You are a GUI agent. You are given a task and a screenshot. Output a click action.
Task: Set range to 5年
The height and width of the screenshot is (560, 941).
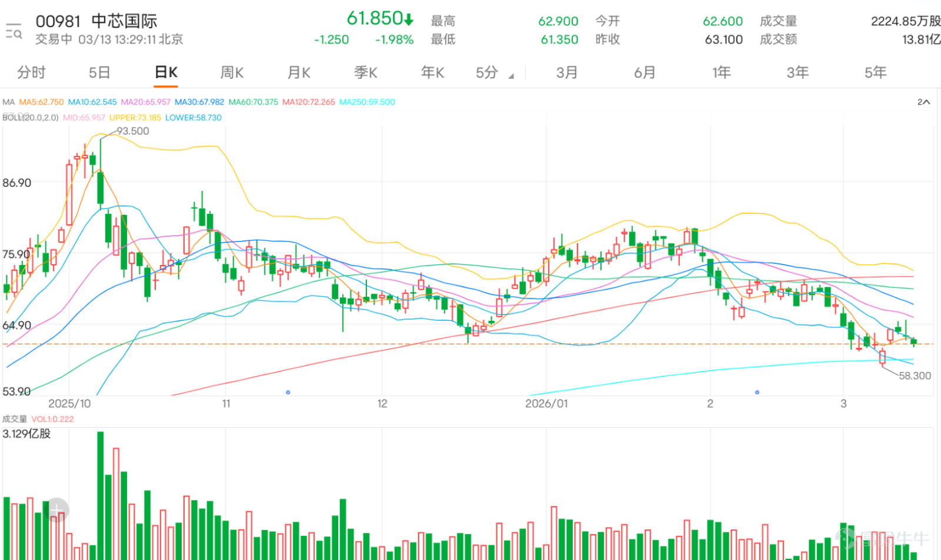point(876,72)
